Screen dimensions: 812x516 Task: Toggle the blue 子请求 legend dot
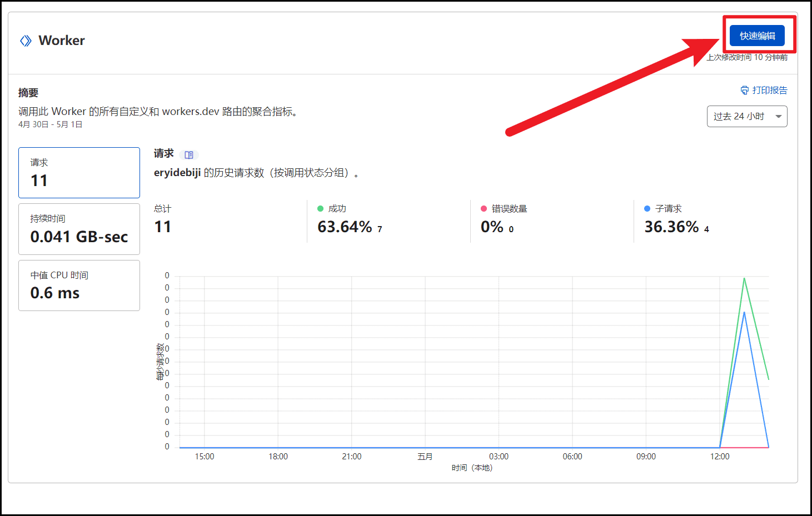tap(647, 209)
